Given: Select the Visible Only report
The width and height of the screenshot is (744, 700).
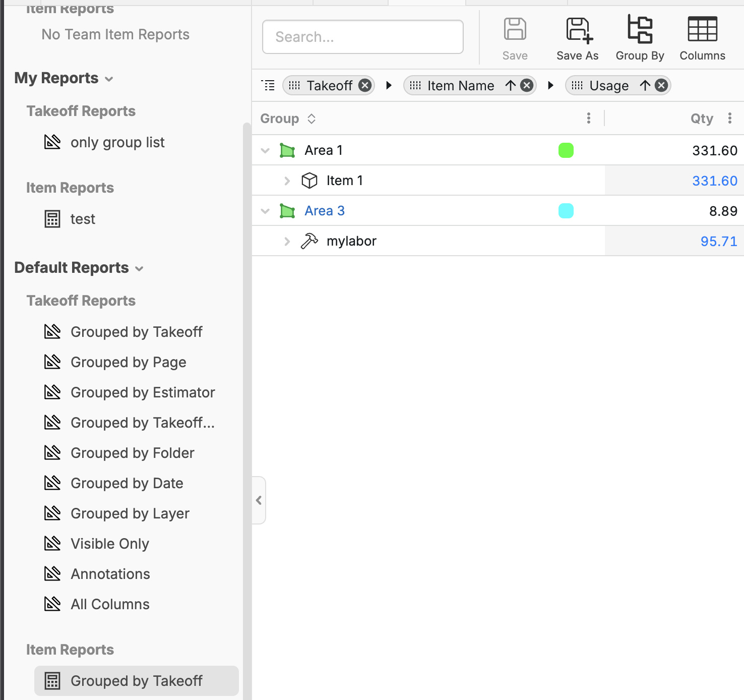Looking at the screenshot, I should [109, 544].
